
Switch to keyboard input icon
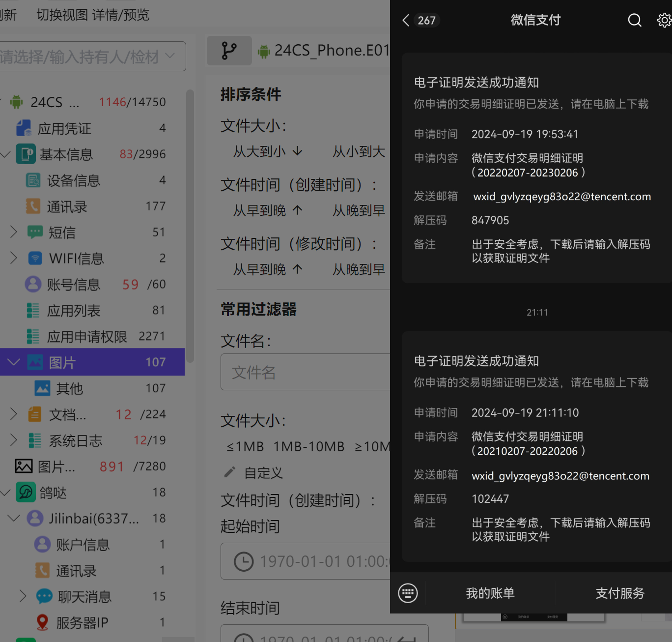(x=408, y=593)
